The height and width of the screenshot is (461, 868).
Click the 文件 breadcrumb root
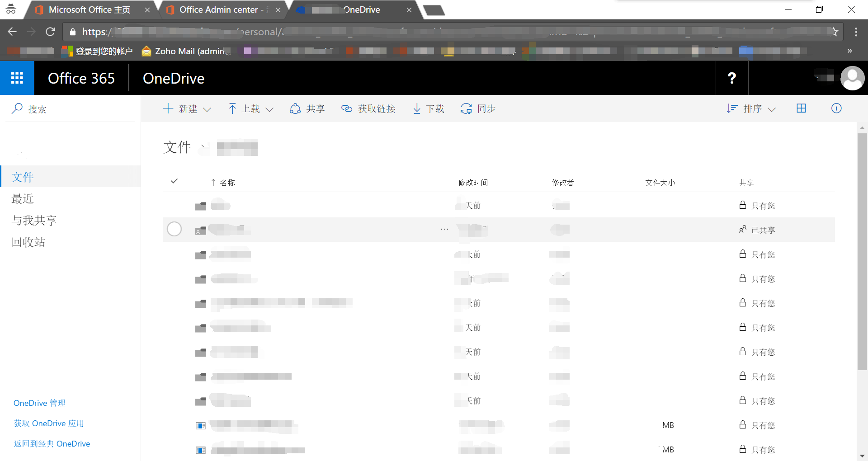pyautogui.click(x=177, y=147)
